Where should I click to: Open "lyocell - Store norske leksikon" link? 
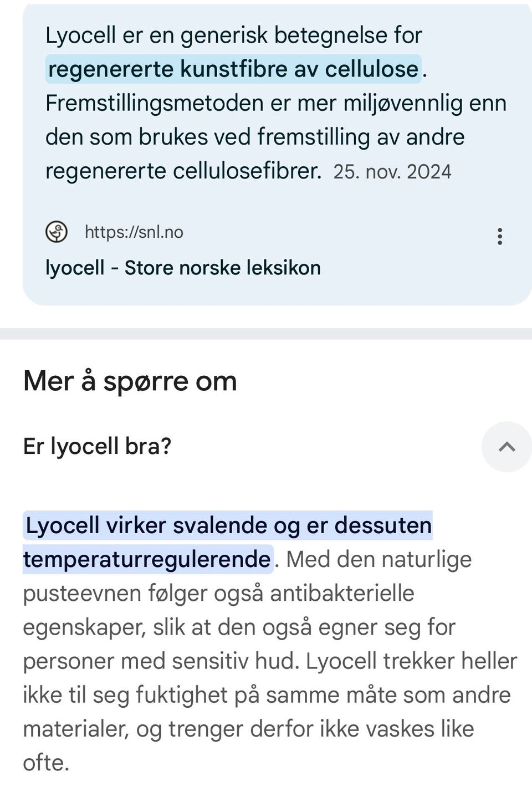click(x=183, y=268)
